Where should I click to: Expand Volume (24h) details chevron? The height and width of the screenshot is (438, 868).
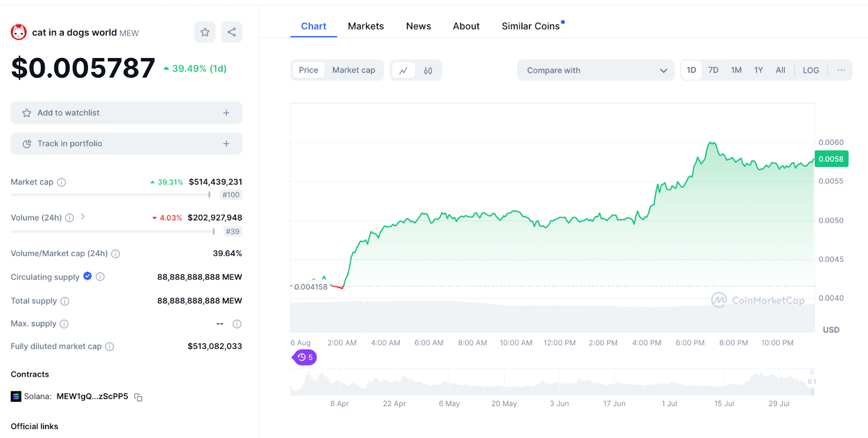(82, 217)
